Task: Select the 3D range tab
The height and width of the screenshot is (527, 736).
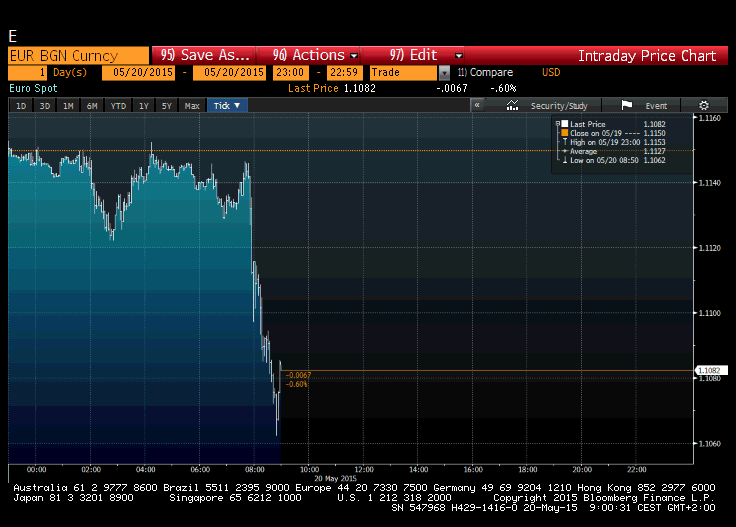Action: pyautogui.click(x=45, y=106)
